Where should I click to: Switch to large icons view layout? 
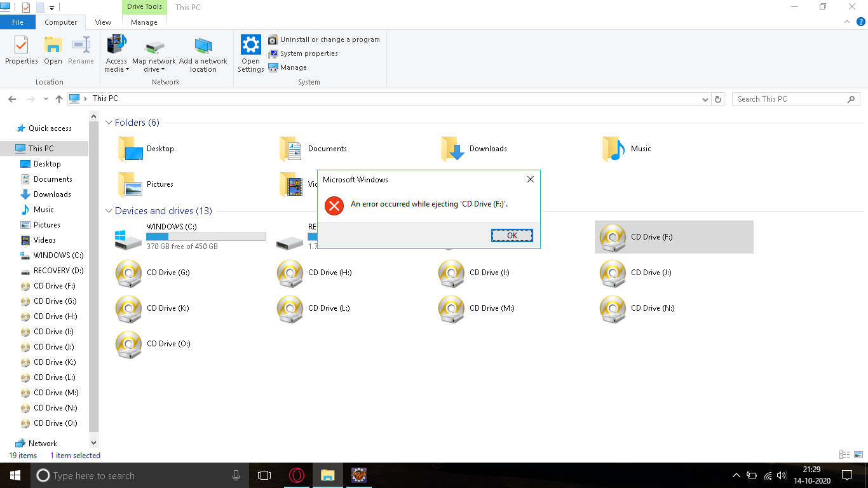(857, 455)
